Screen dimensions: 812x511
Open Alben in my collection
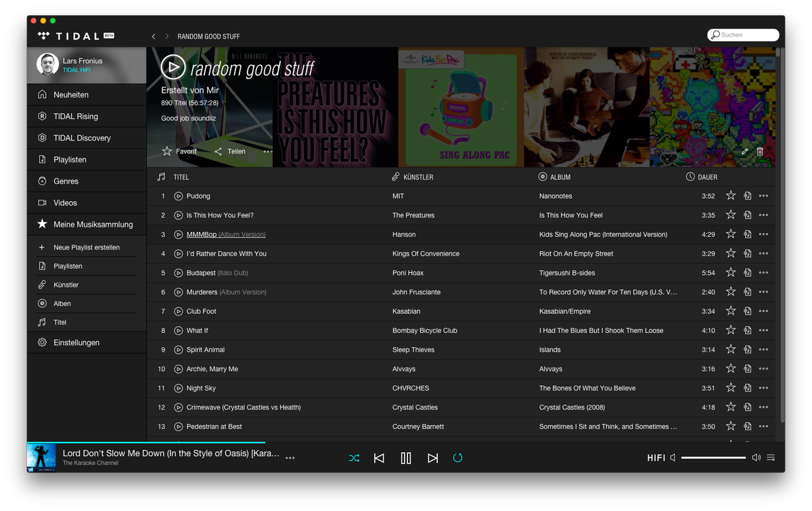tap(87, 304)
